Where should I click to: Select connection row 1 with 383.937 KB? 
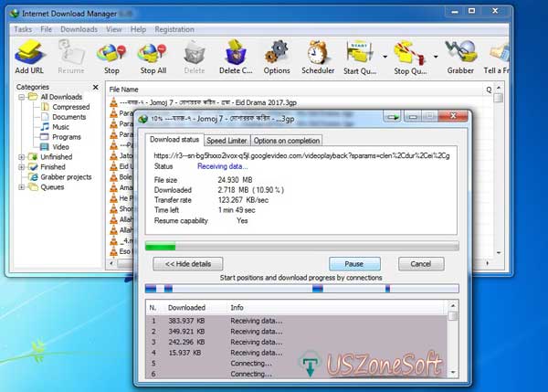pyautogui.click(x=296, y=321)
